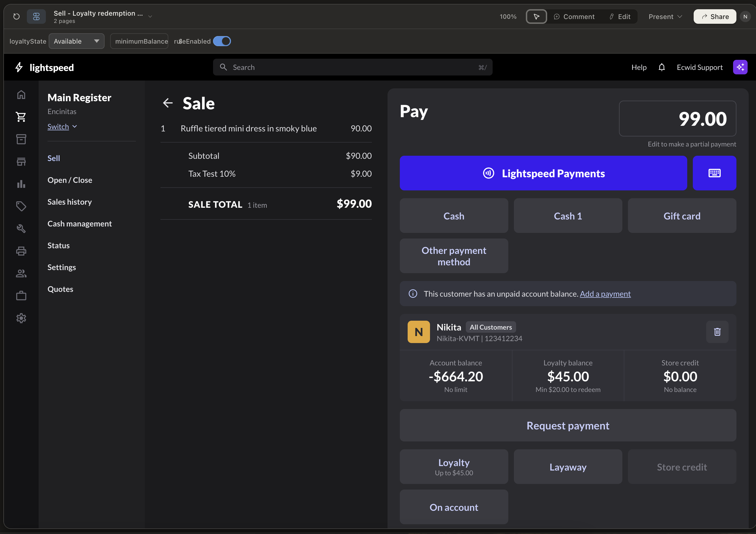Image resolution: width=756 pixels, height=534 pixels.
Task: Pay with the Loyalty button
Action: (x=454, y=467)
